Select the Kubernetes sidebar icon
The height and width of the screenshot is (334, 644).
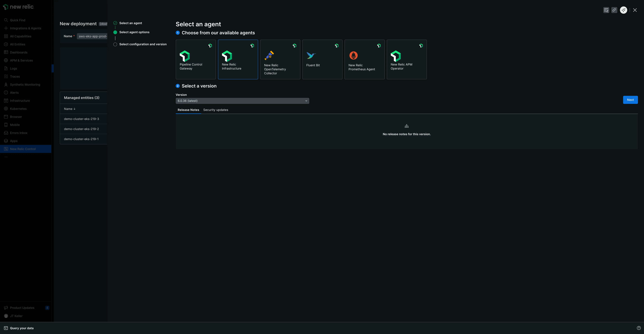pos(6,109)
